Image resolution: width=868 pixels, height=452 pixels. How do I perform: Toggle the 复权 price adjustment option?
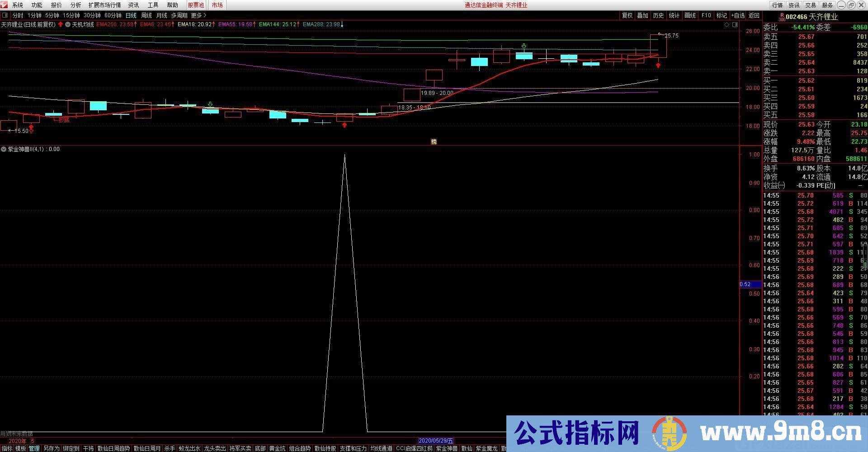pyautogui.click(x=627, y=15)
